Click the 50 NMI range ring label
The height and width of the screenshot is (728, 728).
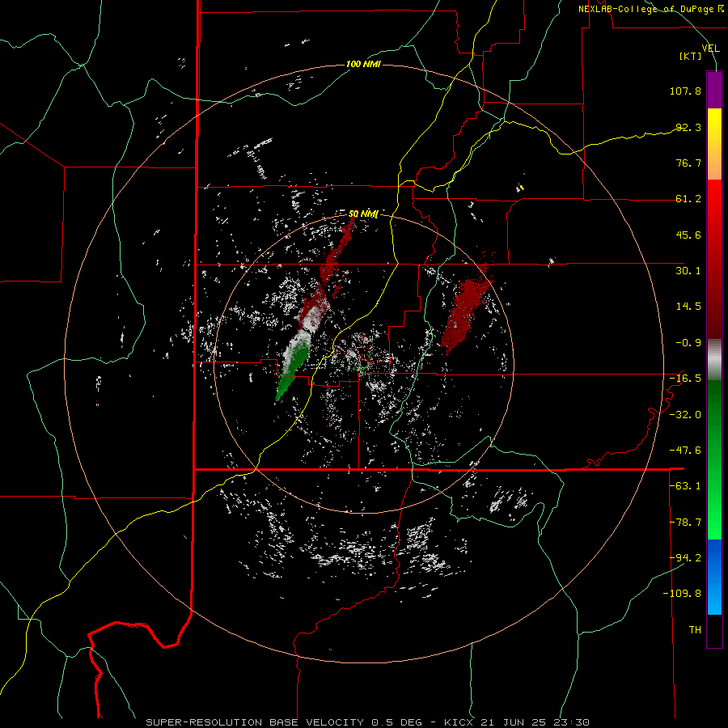coord(363,214)
